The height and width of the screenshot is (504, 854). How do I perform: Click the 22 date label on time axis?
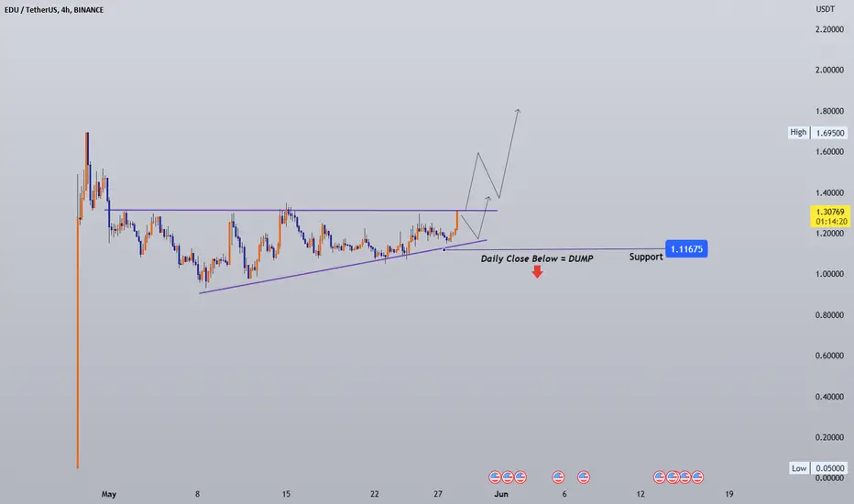pos(375,494)
